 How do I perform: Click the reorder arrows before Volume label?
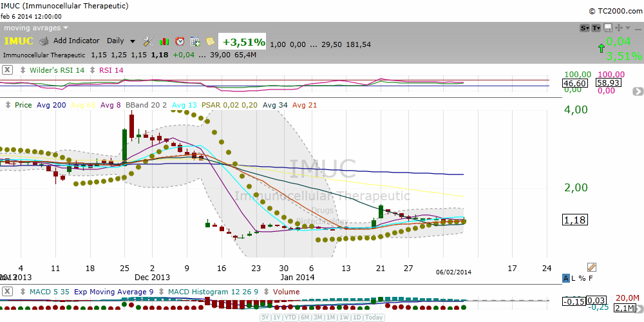[x=266, y=292]
